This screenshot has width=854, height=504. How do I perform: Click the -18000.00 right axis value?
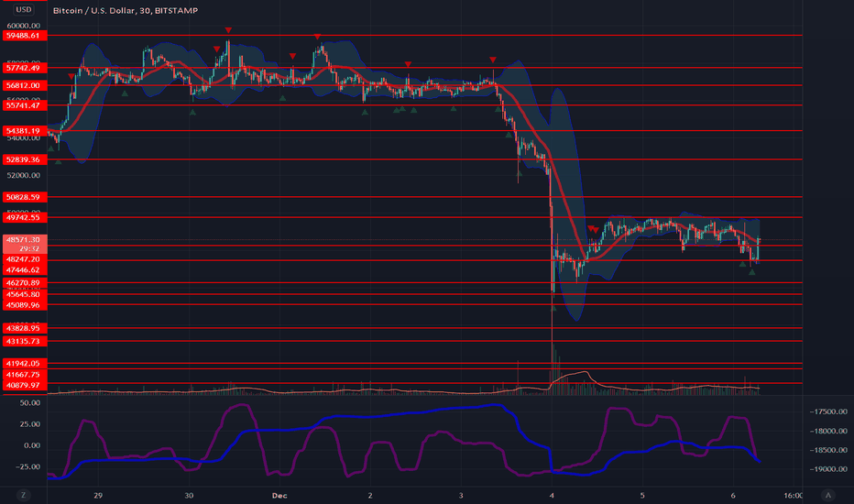click(x=827, y=431)
